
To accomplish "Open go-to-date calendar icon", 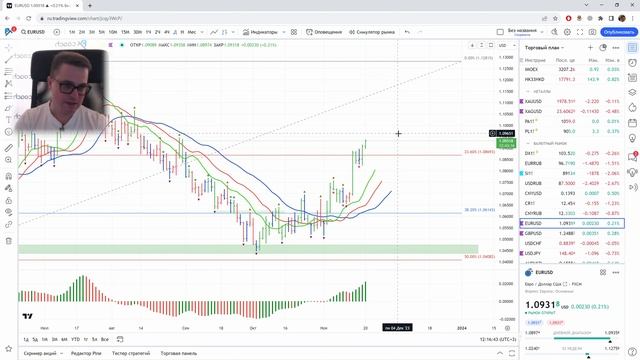I will click(120, 340).
